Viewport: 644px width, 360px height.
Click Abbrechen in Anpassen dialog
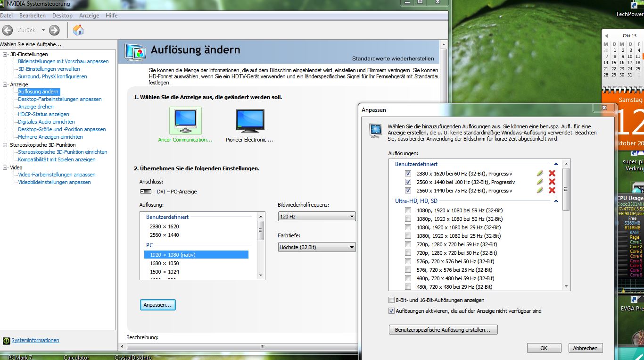click(x=586, y=348)
